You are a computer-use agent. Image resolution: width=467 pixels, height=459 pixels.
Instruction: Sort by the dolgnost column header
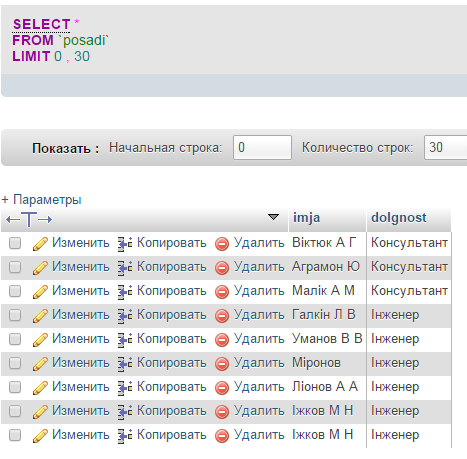[x=399, y=218]
